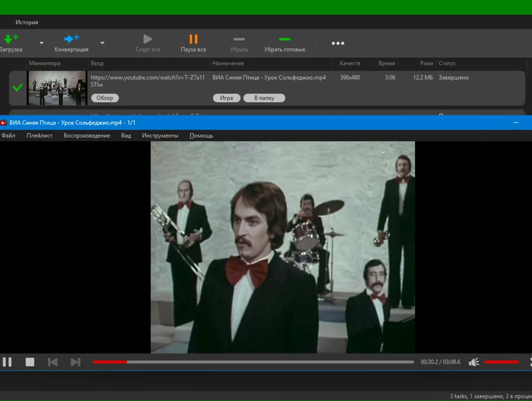
Task: Click the orange Pause all (Пауза все) icon
Action: pos(193,39)
